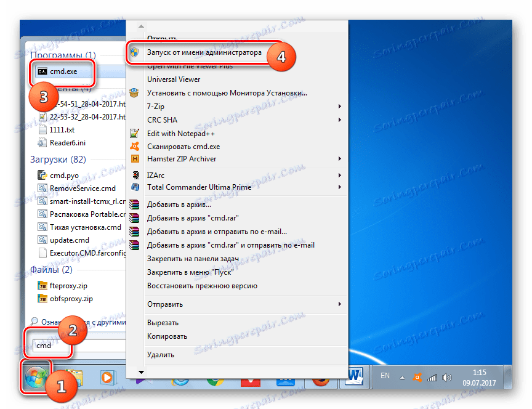Viewport: 532px width, 409px height.
Task: Click the Total Commander floppy icon
Action: coord(135,187)
